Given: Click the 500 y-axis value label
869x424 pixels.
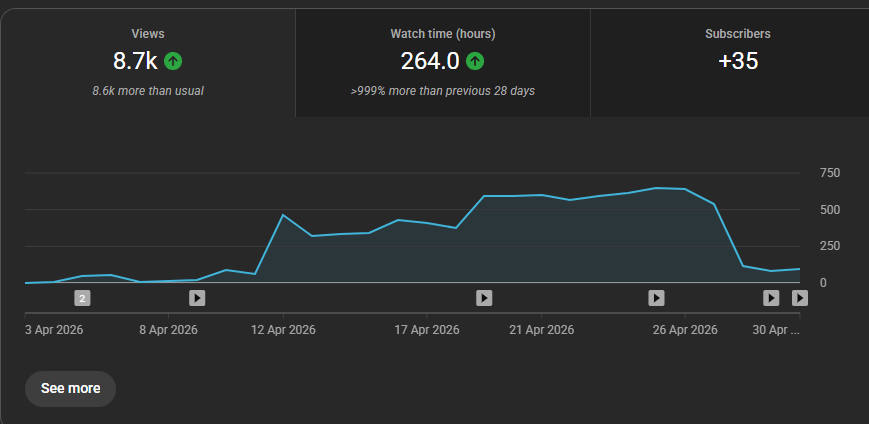Looking at the screenshot, I should click(830, 210).
